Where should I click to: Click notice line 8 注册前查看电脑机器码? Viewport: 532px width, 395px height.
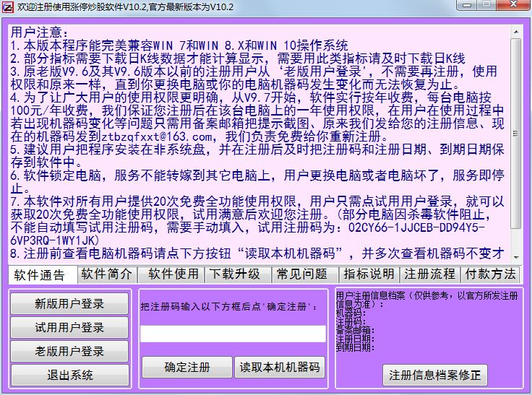pos(257,253)
